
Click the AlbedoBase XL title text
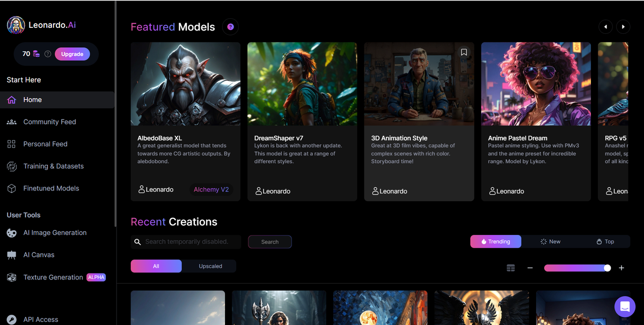click(159, 138)
